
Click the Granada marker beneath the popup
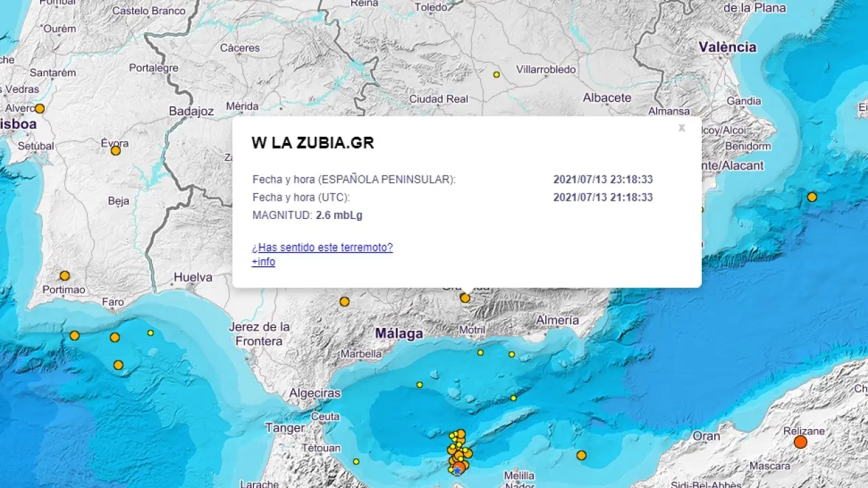pos(465,298)
